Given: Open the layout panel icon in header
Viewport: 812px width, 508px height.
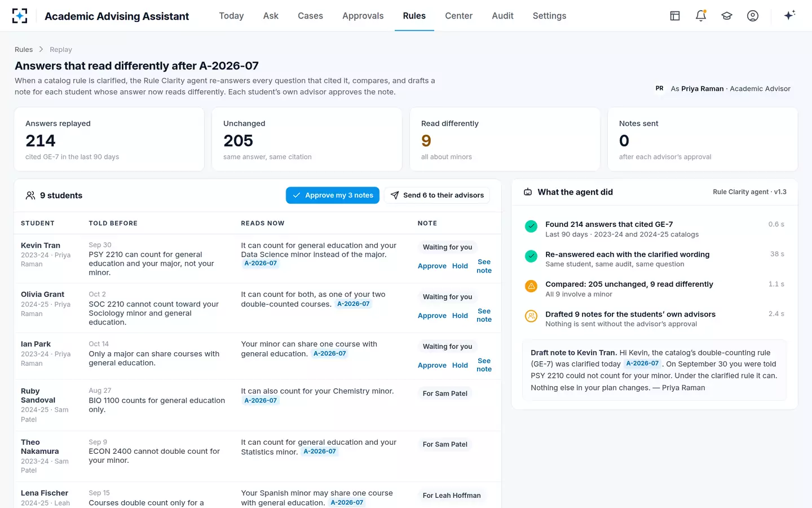Looking at the screenshot, I should (675, 16).
